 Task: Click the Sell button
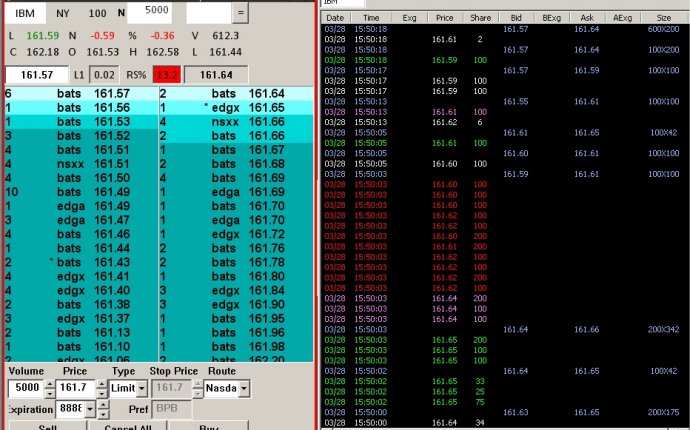[48, 426]
